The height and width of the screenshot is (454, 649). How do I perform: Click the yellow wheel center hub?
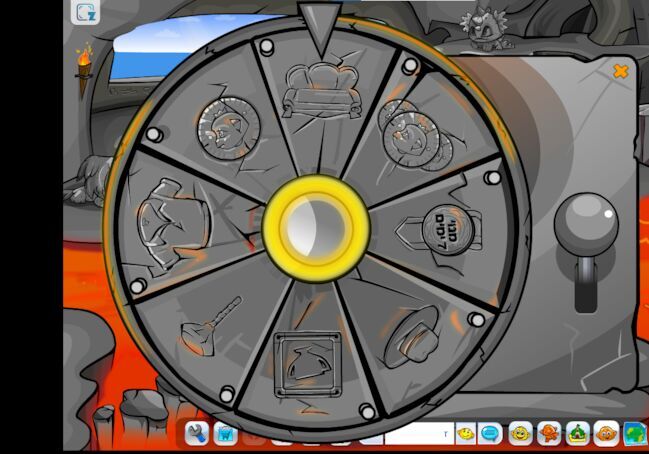[x=316, y=228]
